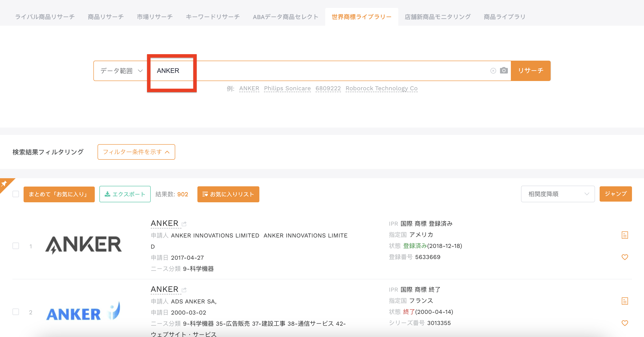Open the データ範囲 dropdown
The width and height of the screenshot is (644, 337).
pos(121,71)
